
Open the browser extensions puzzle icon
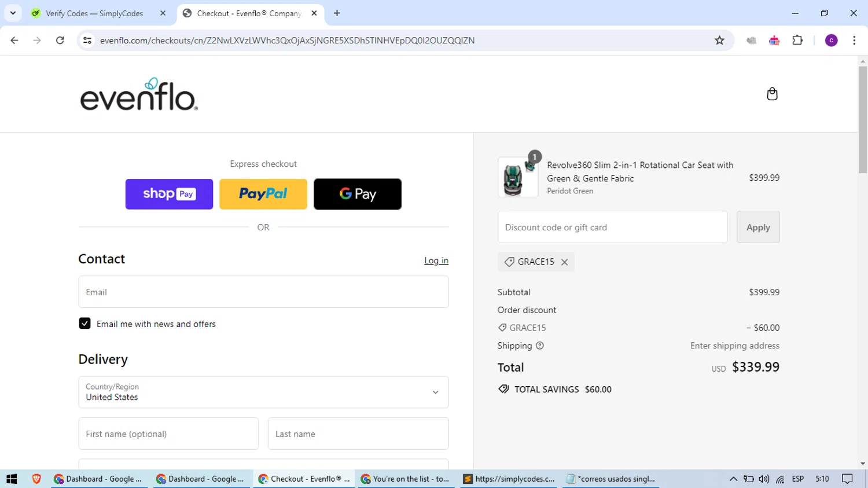click(x=797, y=41)
